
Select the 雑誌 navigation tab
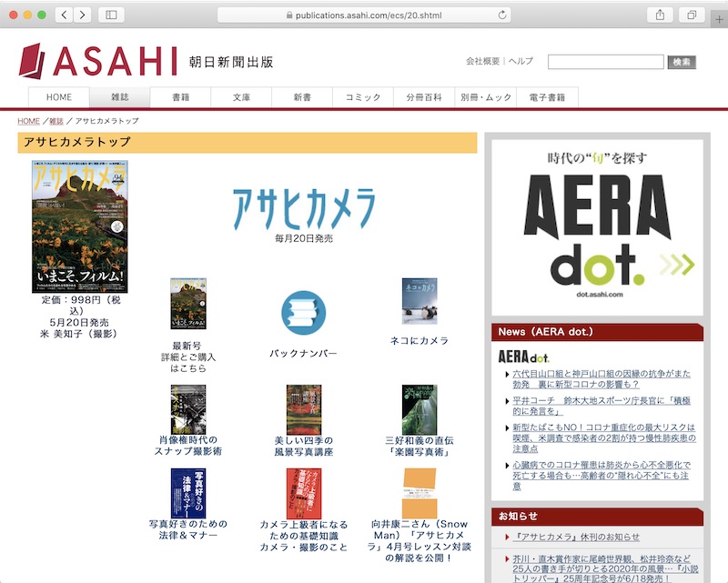point(120,97)
